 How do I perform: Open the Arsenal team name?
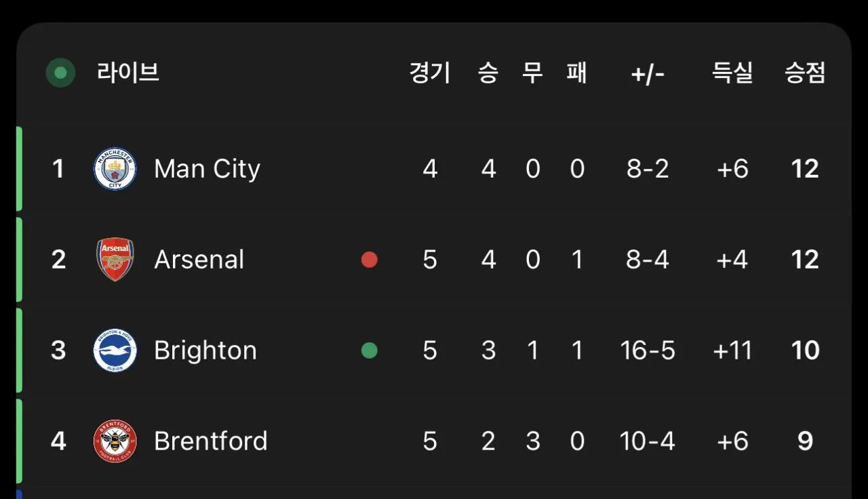pos(199,260)
